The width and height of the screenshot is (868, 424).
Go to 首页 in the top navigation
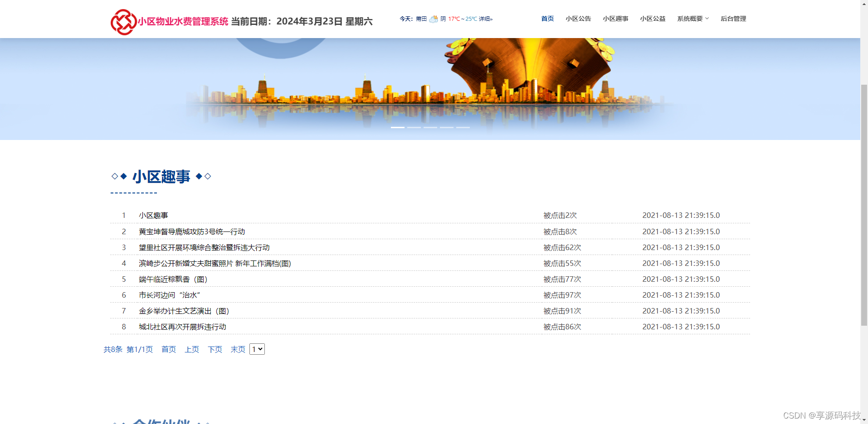[547, 19]
